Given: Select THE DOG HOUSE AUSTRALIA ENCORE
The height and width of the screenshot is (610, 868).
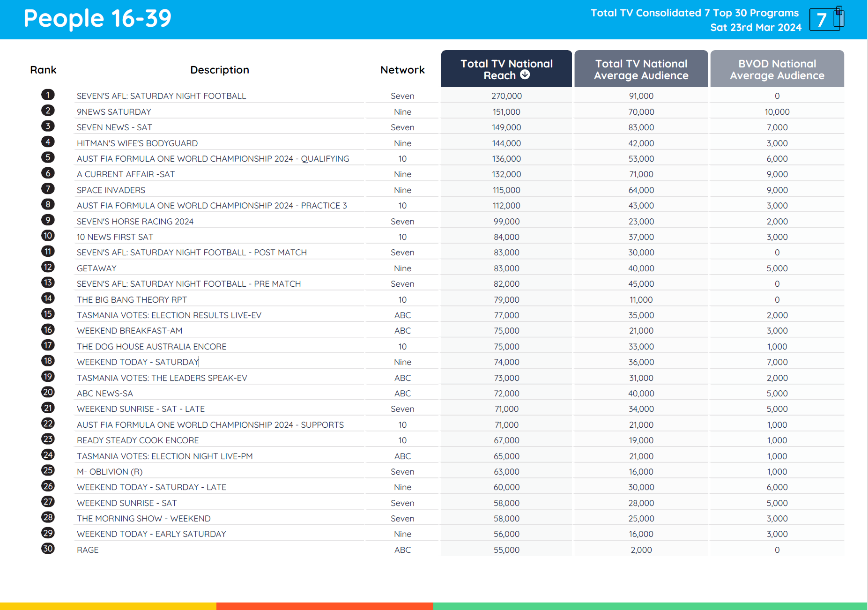Looking at the screenshot, I should click(x=151, y=347).
